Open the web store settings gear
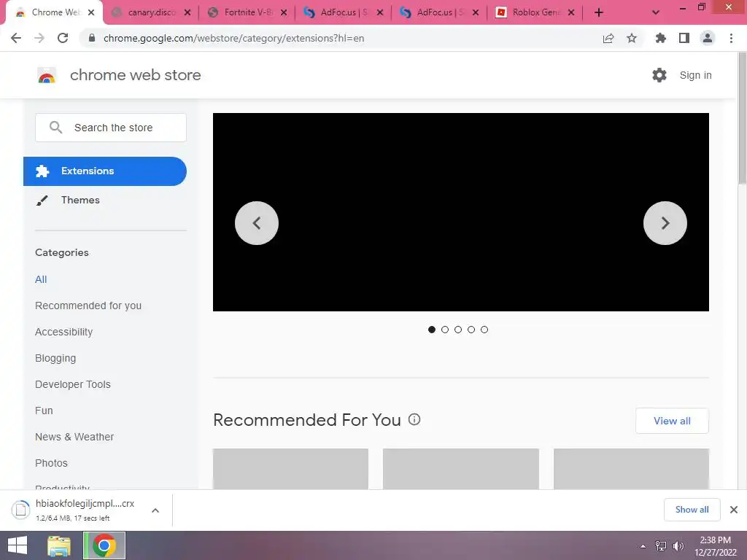 (x=659, y=75)
